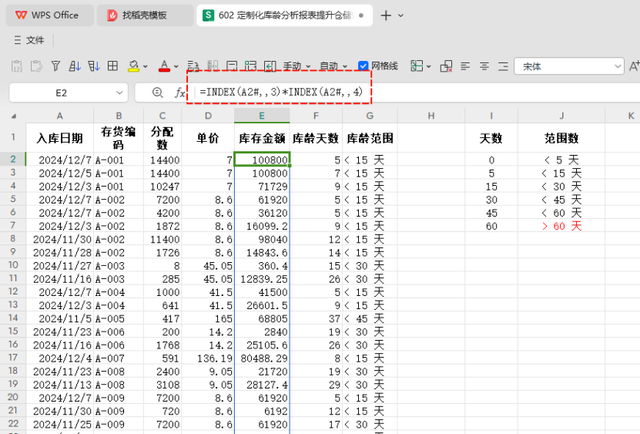This screenshot has height=434, width=640.
Task: Sort descending with the Z-A icon
Action: pos(94,66)
